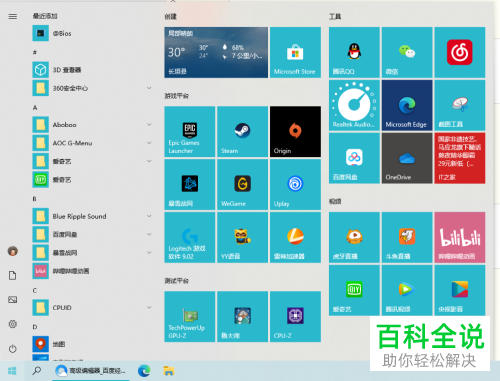Screen dimensions: 500x381
Task: Open the OneDrive tile
Action: click(x=407, y=158)
